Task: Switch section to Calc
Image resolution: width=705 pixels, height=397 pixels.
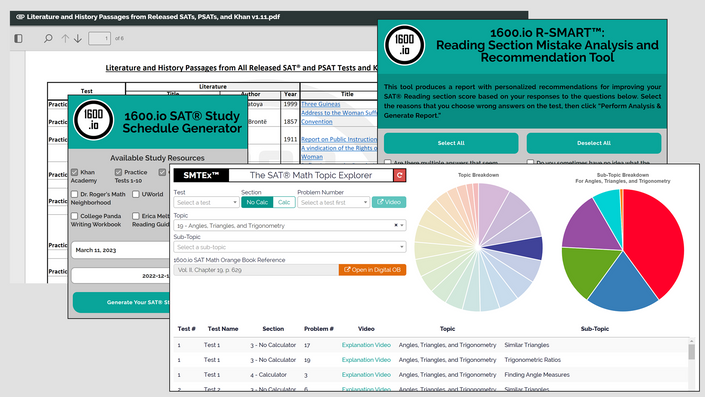Action: (x=284, y=202)
